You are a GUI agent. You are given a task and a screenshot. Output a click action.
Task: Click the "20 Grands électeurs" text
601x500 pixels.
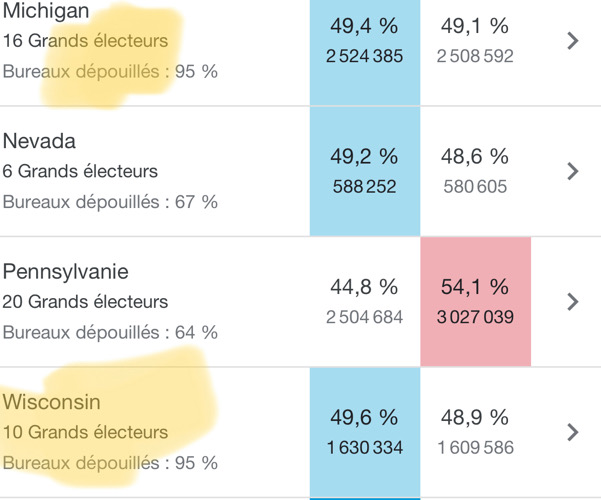tap(86, 301)
